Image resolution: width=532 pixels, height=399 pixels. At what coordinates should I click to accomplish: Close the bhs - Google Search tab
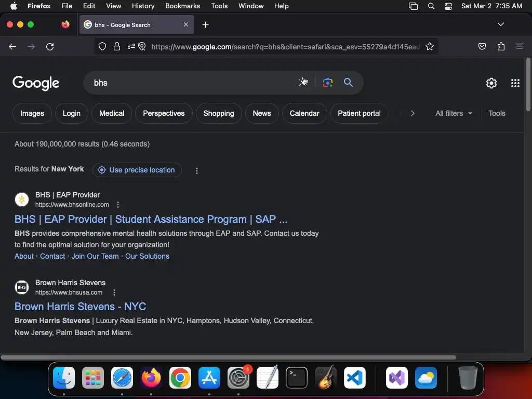pyautogui.click(x=186, y=24)
